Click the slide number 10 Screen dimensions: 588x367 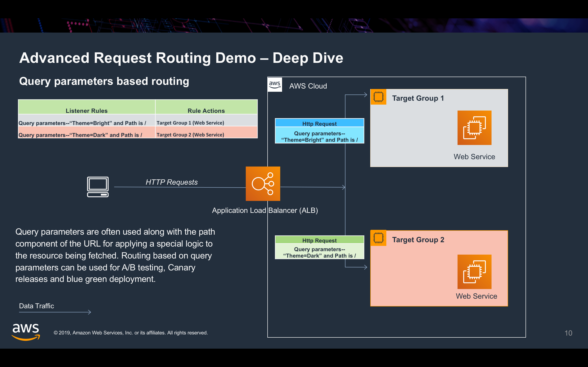[x=568, y=333]
